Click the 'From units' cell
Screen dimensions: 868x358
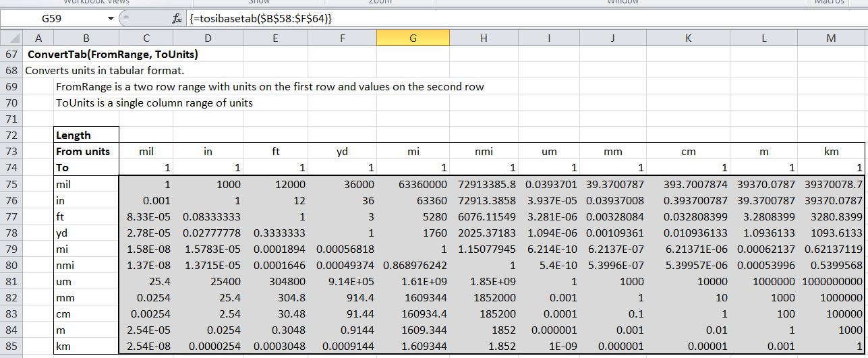[x=86, y=152]
